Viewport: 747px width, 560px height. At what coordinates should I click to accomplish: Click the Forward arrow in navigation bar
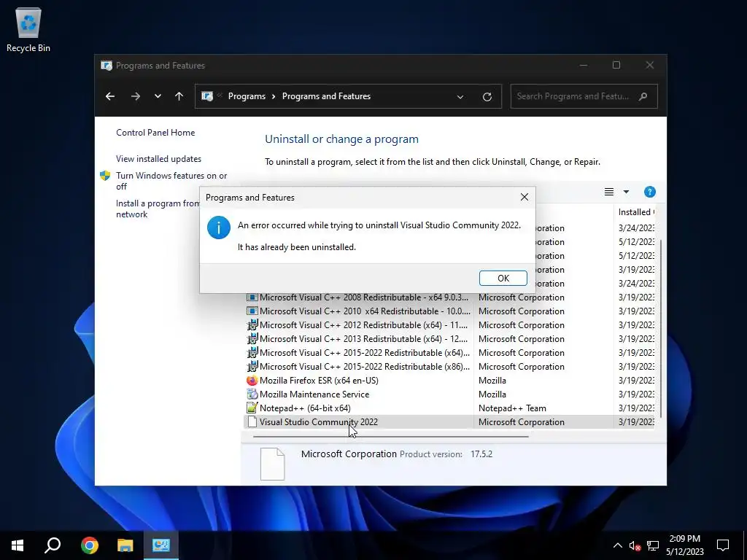tap(136, 96)
